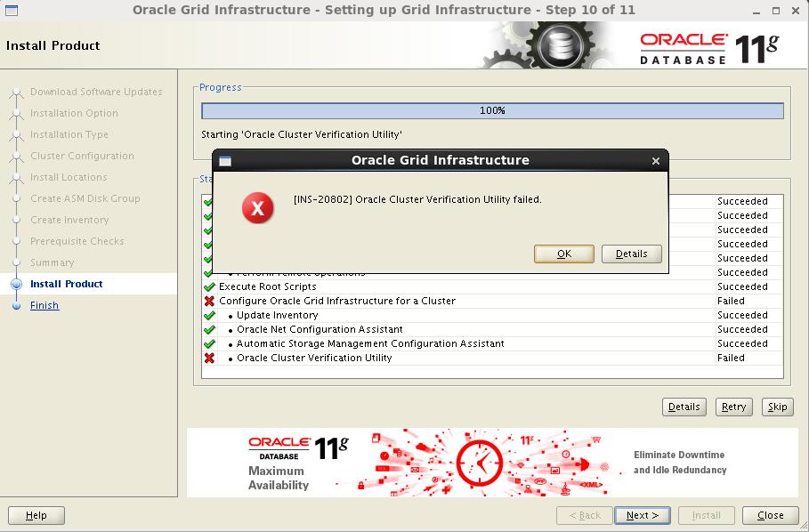Click the green checkmark beside Execute Root Scripts
The width and height of the screenshot is (809, 532).
(x=210, y=286)
